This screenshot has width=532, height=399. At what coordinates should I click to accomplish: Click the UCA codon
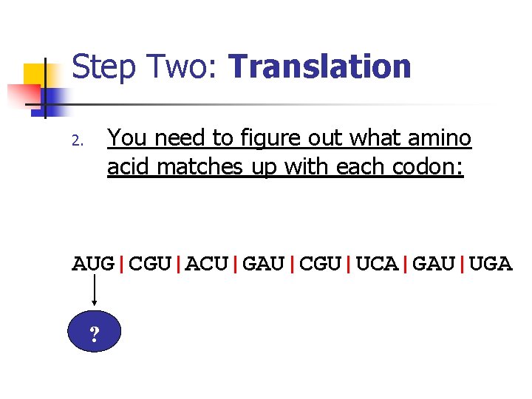click(377, 264)
